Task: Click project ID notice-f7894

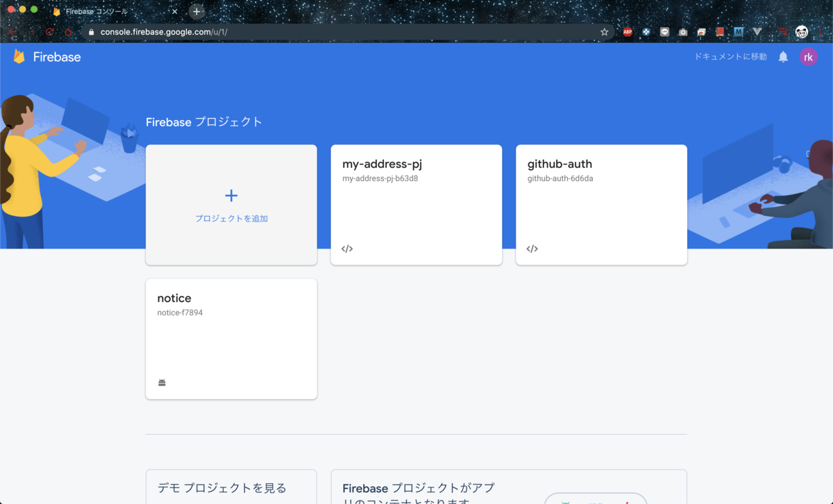Action: [180, 312]
